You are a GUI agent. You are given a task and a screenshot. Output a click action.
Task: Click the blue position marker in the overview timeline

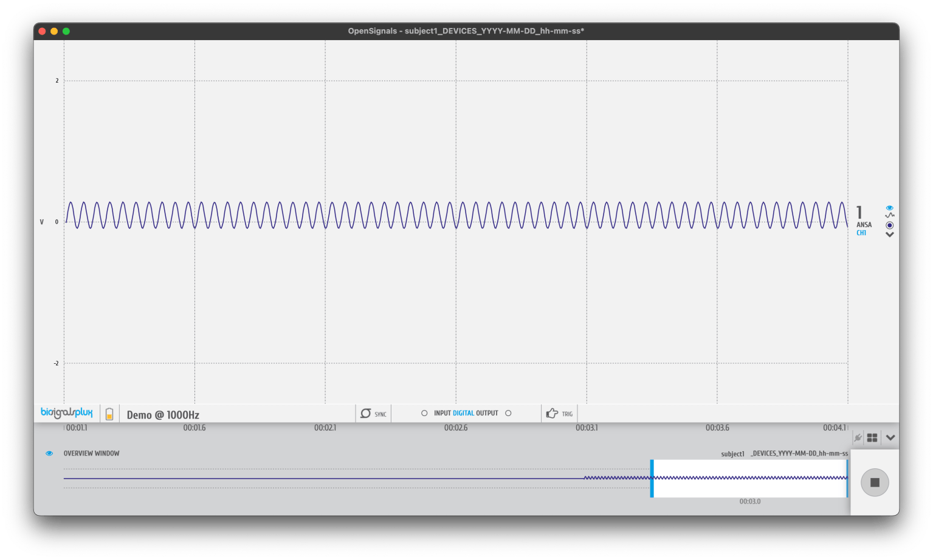pyautogui.click(x=652, y=478)
